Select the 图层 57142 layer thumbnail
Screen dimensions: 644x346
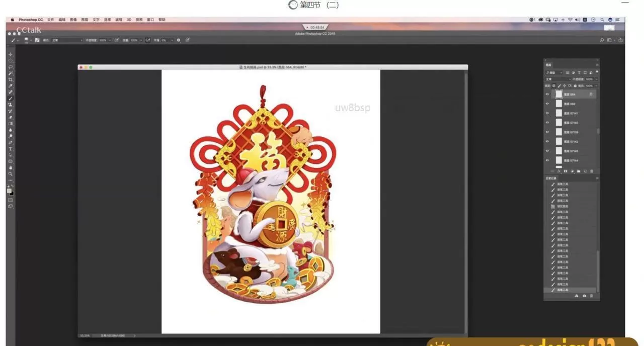pyautogui.click(x=558, y=141)
